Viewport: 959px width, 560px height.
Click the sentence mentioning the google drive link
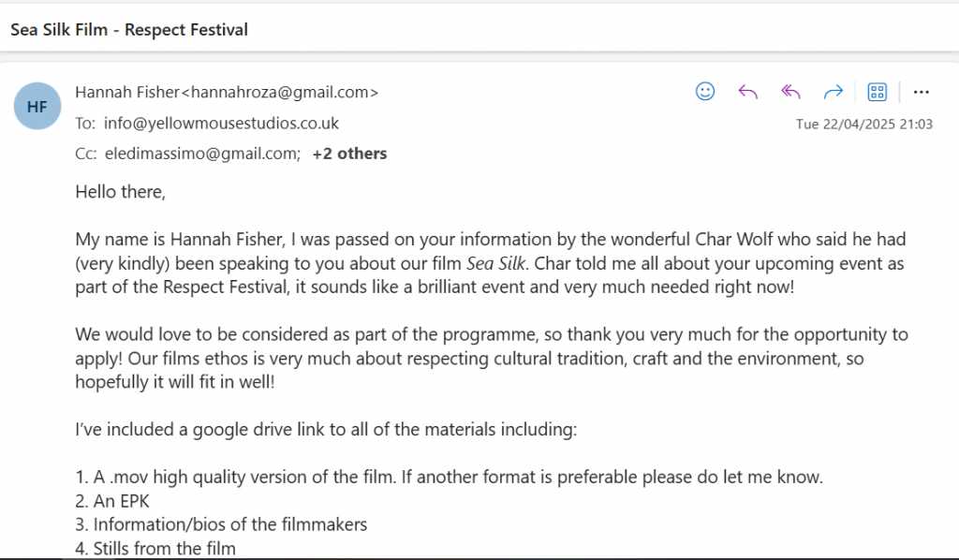coord(326,430)
